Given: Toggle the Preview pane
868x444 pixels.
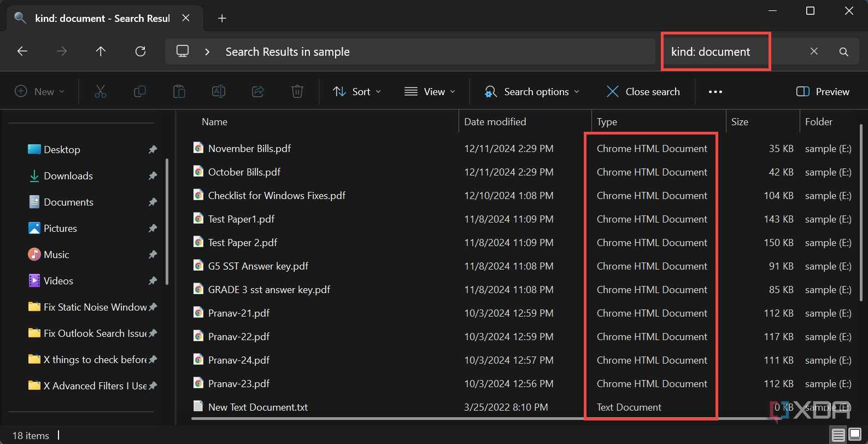Looking at the screenshot, I should click(823, 92).
